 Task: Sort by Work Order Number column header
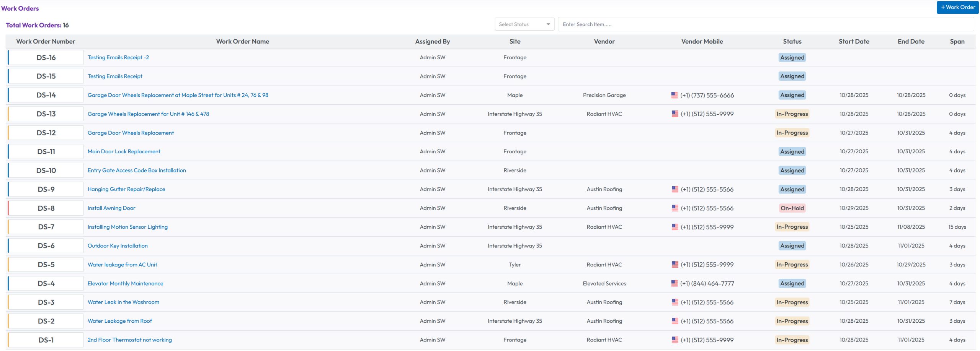(46, 41)
